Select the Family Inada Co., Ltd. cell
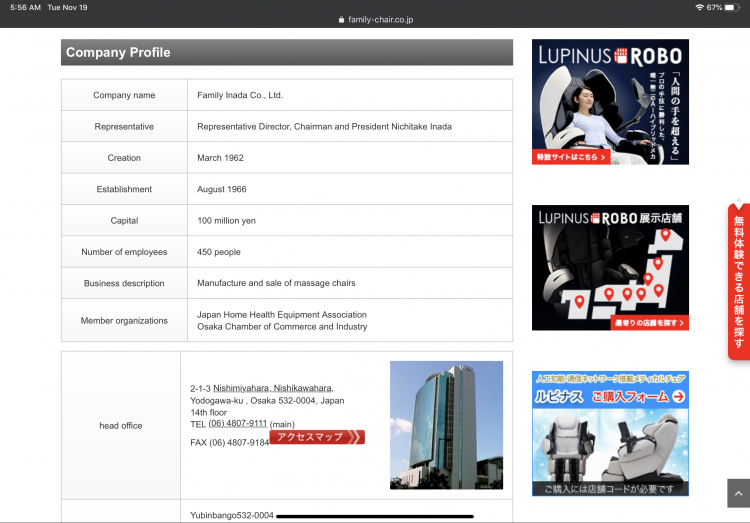 click(x=350, y=95)
